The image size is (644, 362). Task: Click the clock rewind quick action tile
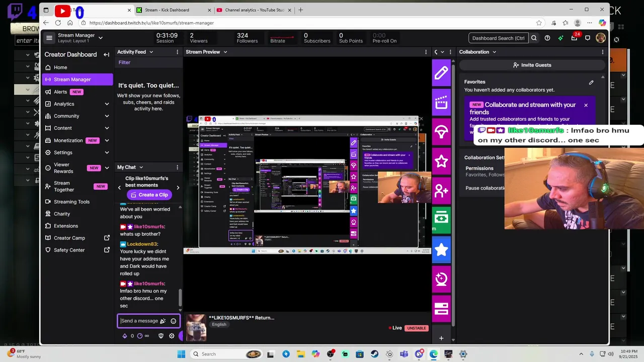point(441,279)
